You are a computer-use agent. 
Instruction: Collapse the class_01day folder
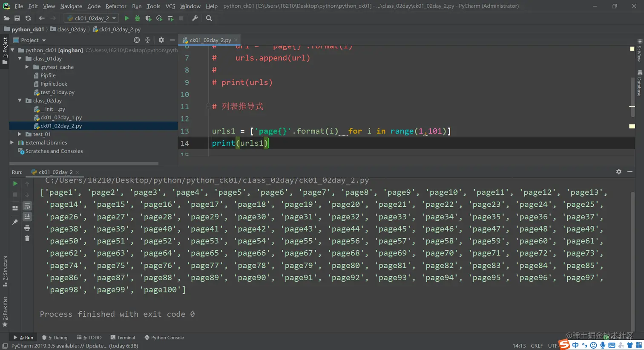[x=20, y=58]
